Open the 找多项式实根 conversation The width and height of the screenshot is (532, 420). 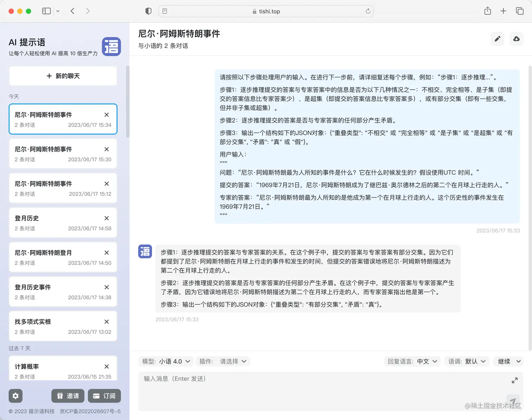63,326
